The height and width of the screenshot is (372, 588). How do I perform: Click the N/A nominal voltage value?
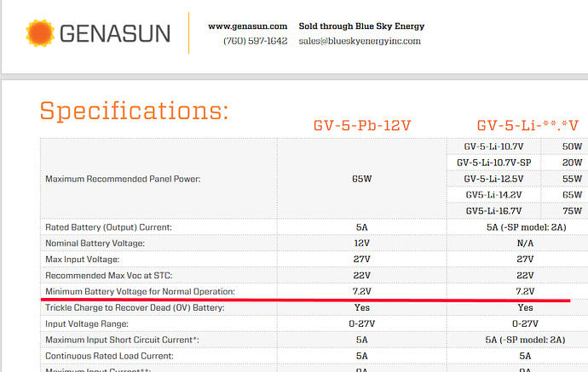(525, 243)
